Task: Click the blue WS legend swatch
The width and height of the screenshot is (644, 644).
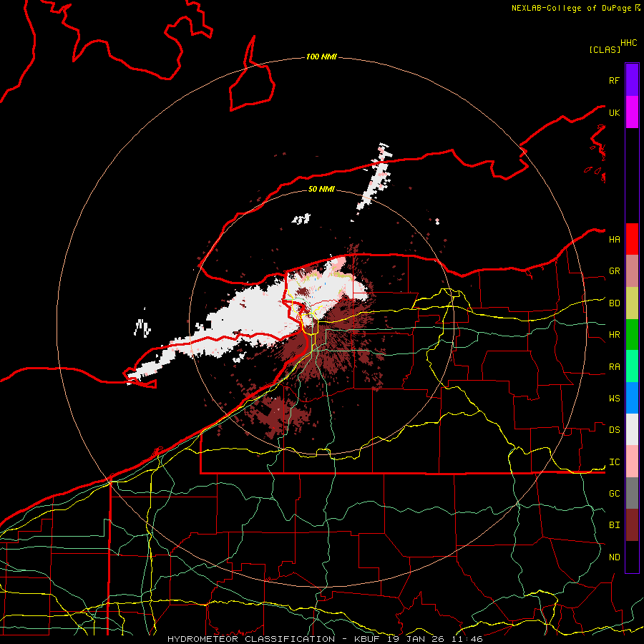Action: (x=632, y=398)
